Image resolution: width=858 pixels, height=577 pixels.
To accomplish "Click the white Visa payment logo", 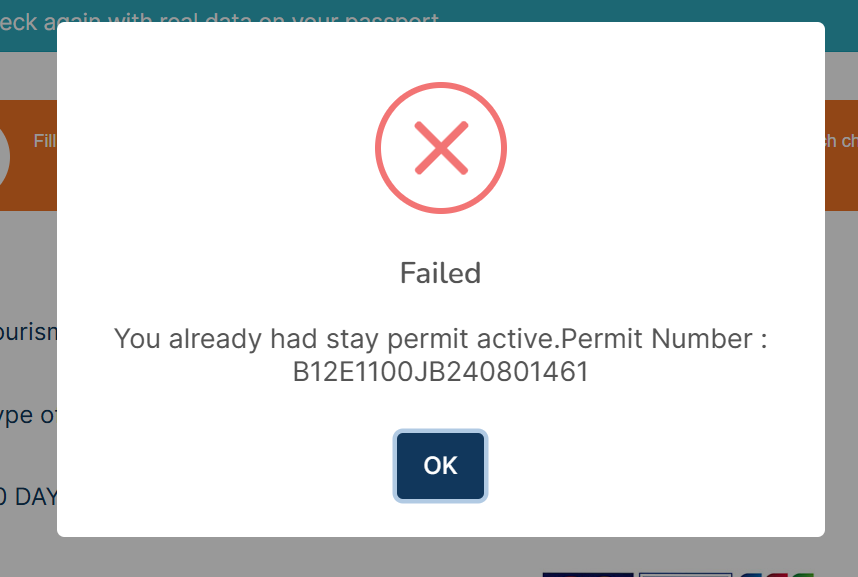I will pos(685,574).
